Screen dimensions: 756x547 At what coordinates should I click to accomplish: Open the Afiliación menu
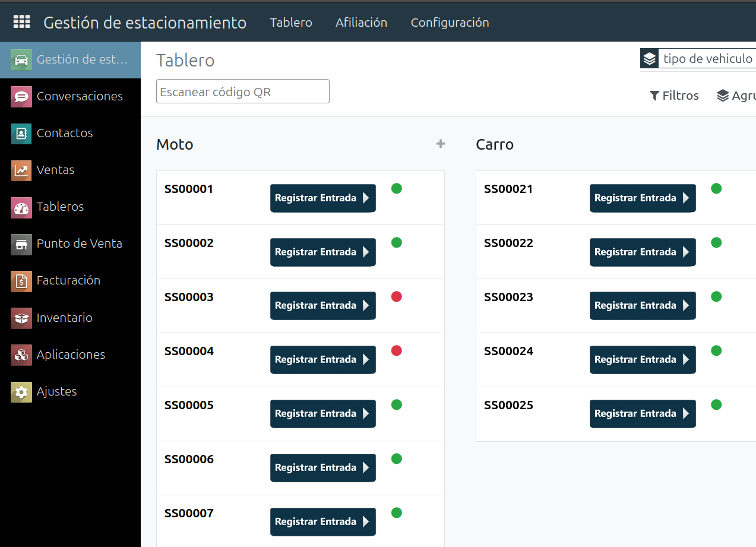tap(361, 23)
